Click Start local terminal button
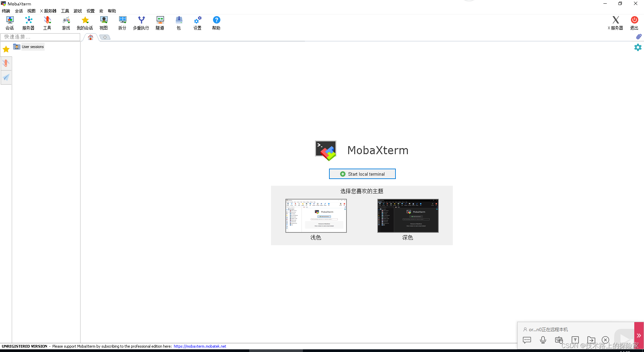Viewport: 644px width, 352px height. tap(362, 174)
